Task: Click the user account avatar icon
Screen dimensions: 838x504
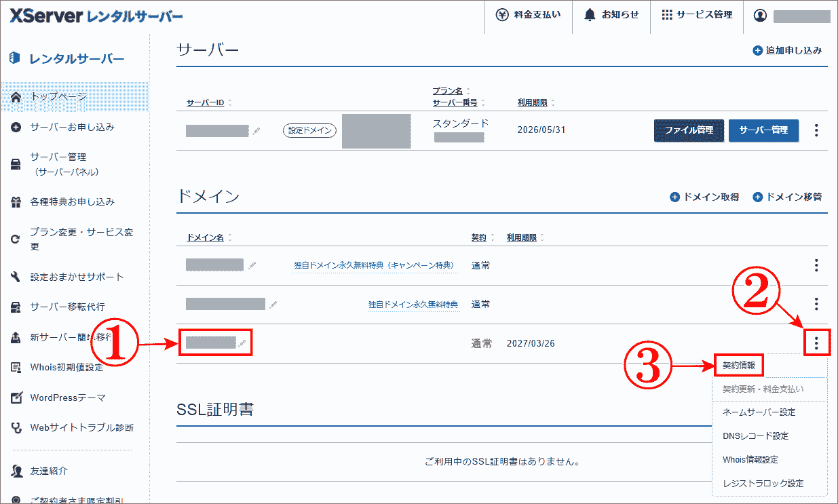Action: tap(760, 16)
